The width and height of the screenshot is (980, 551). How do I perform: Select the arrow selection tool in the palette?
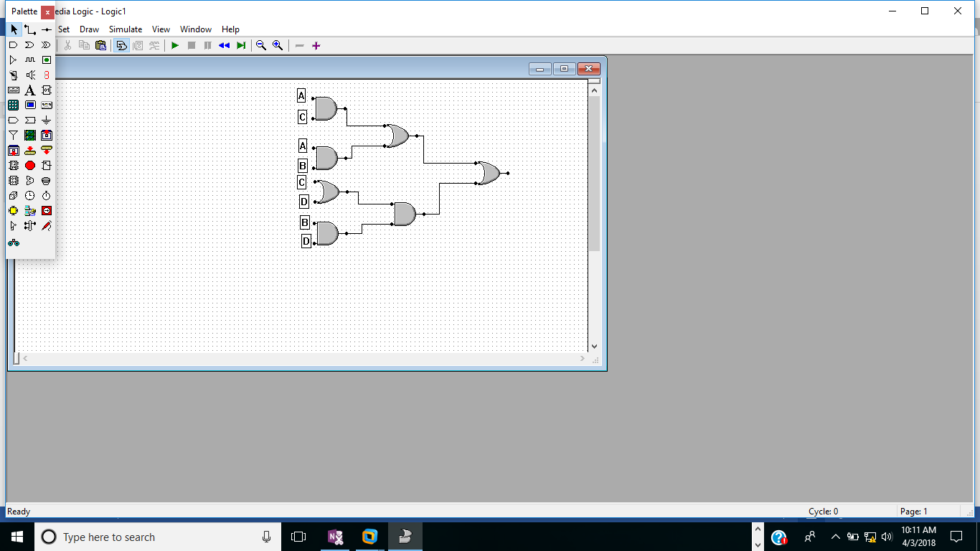coord(13,29)
